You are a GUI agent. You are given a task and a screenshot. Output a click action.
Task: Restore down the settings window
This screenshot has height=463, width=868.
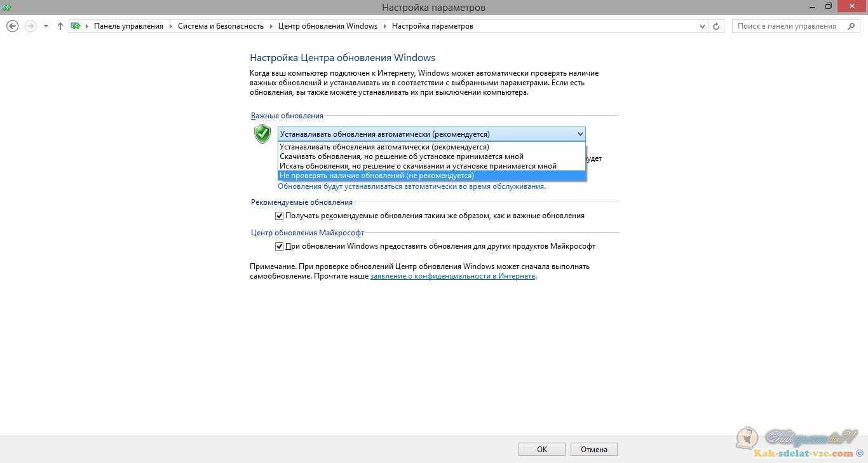click(829, 6)
